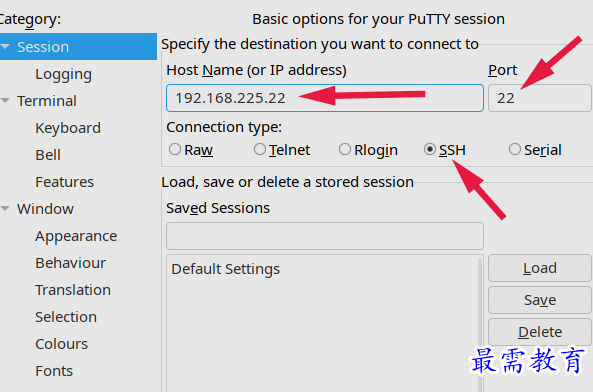Go to the Bell settings
This screenshot has width=593, height=392.
tap(48, 155)
